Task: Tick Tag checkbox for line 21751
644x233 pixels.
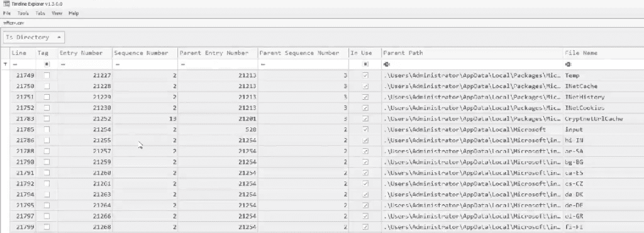Action: tap(47, 97)
